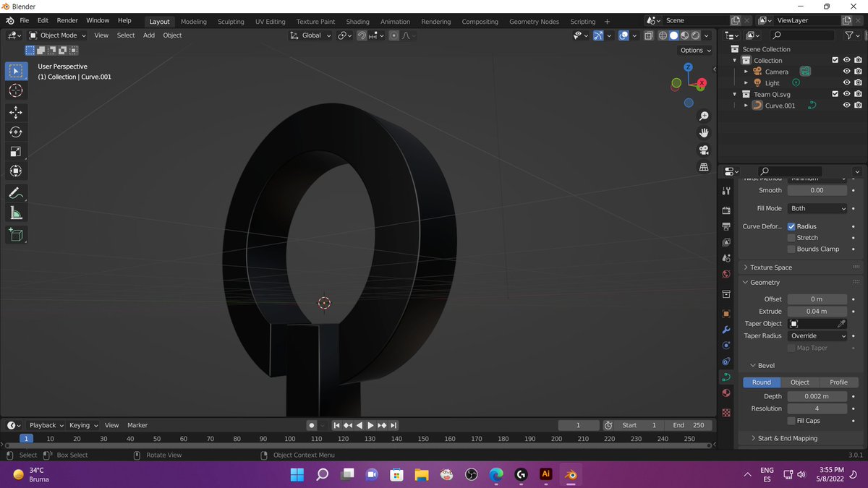Click the Outliner search field
Screen dimensions: 868x488
point(801,35)
